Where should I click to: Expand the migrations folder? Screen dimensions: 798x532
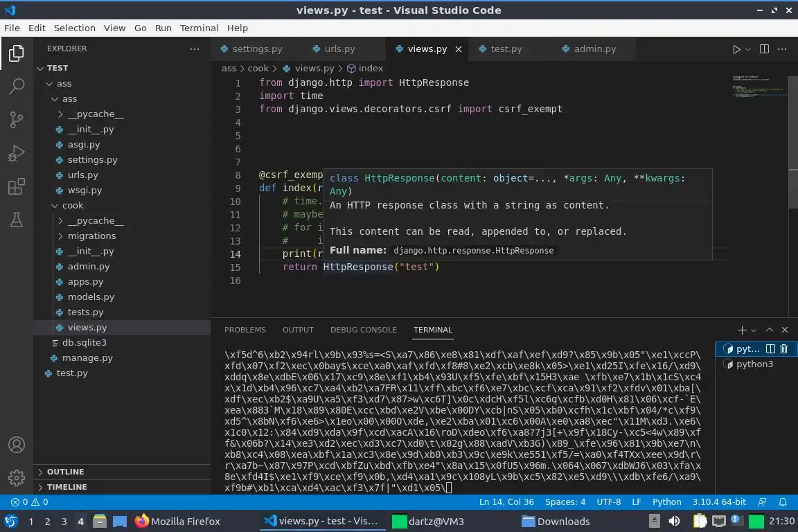(91, 236)
